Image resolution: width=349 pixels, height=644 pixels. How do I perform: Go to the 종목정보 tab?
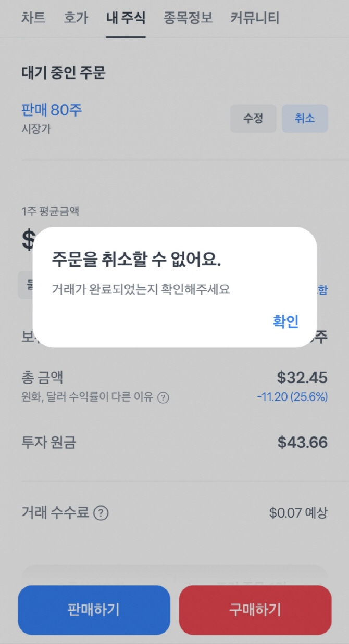[x=188, y=19]
